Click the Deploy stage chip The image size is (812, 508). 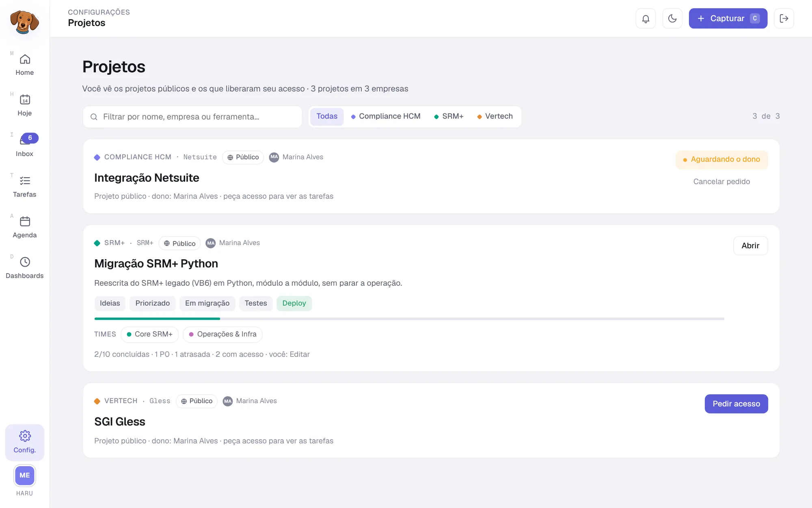[x=294, y=304]
